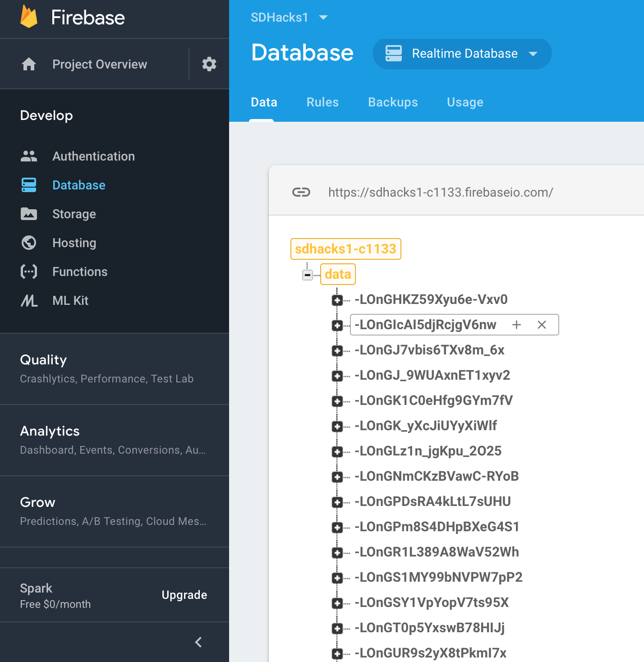Collapse the sidebar with left chevron
644x662 pixels.
pos(198,642)
